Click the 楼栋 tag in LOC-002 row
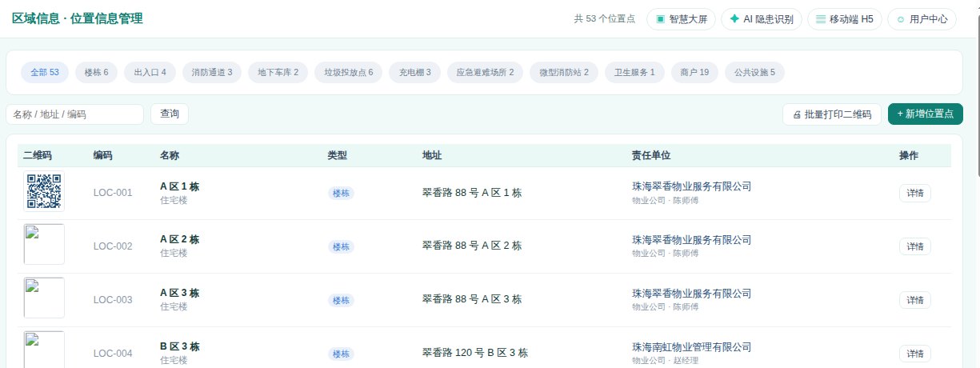Viewport: 980px width, 368px height. pos(341,246)
